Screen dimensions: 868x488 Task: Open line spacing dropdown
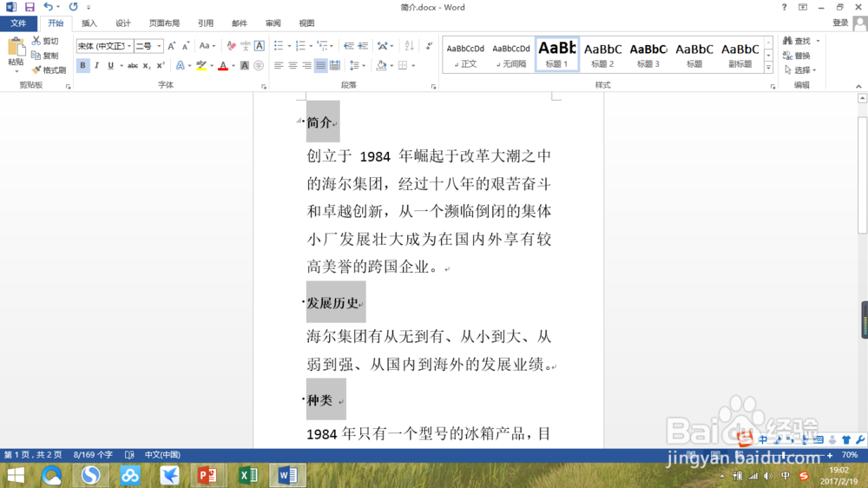364,65
